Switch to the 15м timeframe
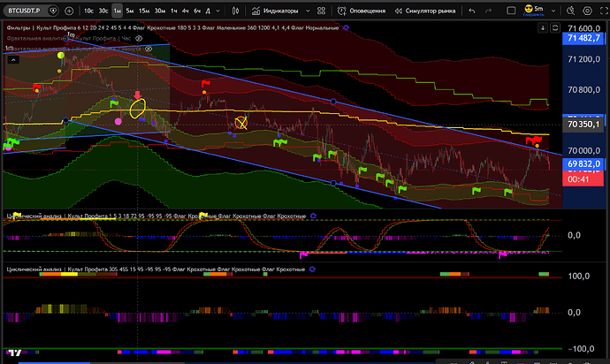610x364 pixels. pos(144,11)
